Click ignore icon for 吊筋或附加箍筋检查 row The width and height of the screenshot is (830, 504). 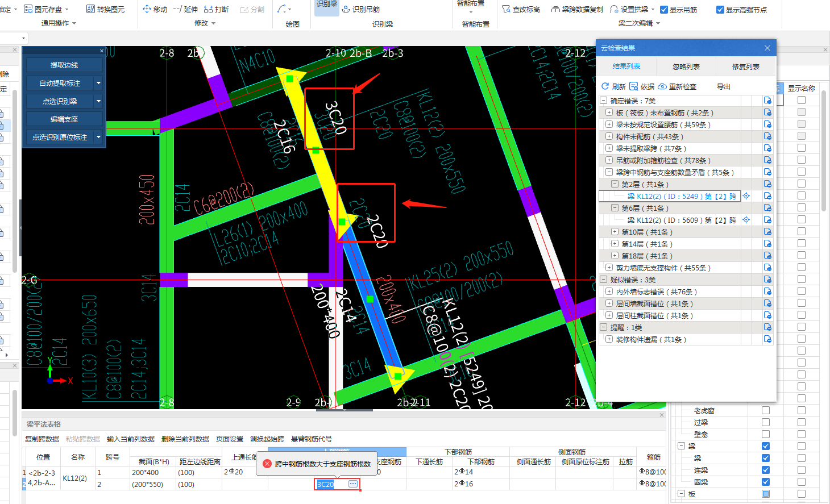click(767, 160)
